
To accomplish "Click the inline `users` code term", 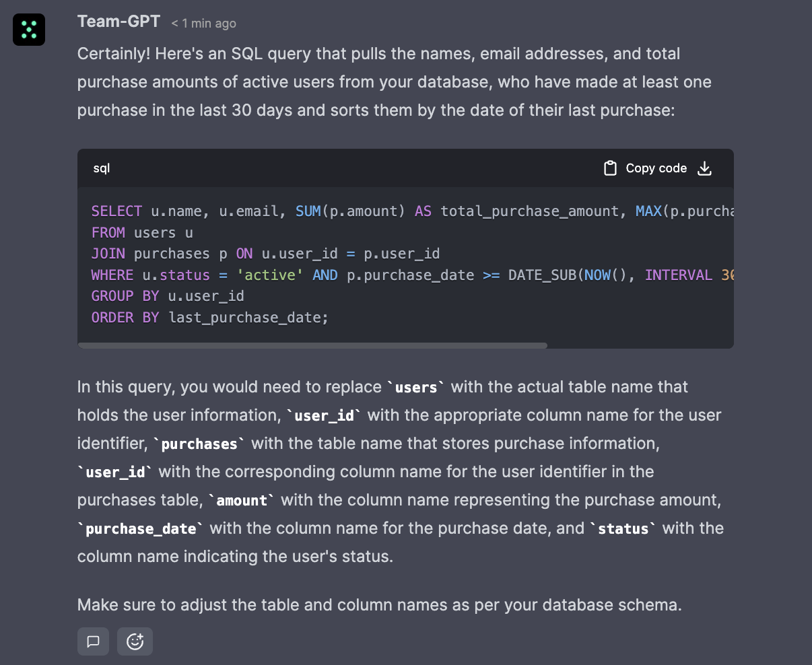I will 416,388.
